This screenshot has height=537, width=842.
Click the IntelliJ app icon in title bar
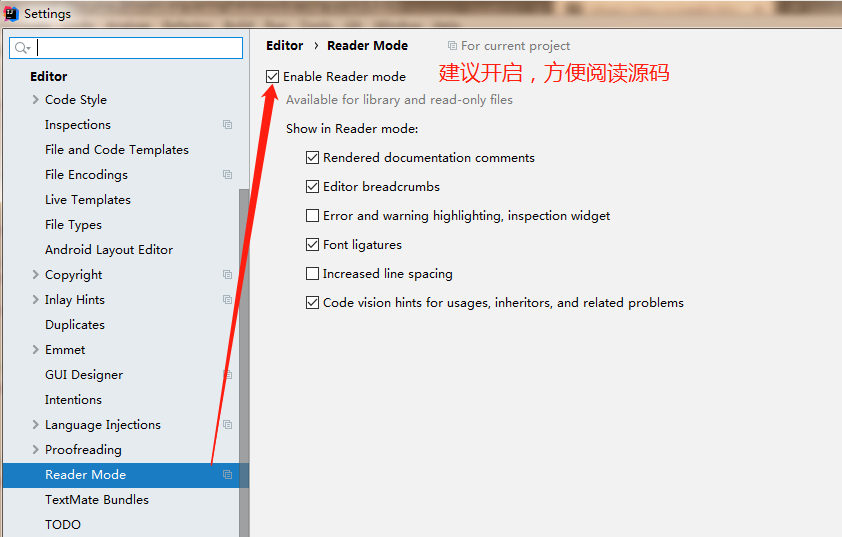click(x=11, y=14)
